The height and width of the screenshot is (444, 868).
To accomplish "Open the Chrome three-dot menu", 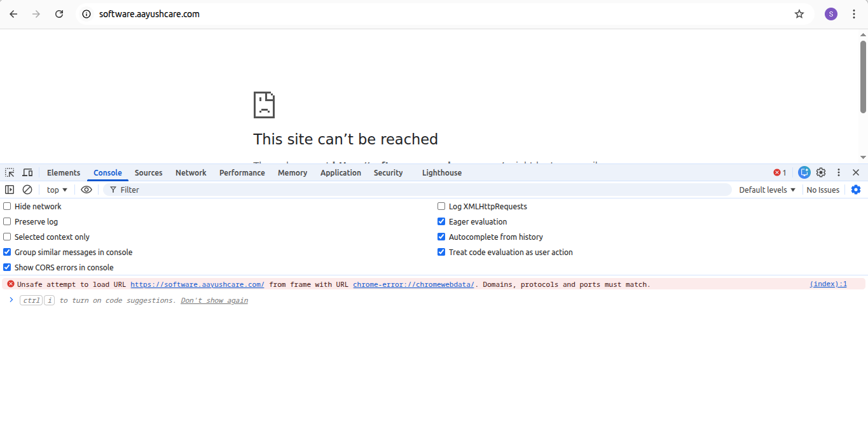I will (854, 14).
